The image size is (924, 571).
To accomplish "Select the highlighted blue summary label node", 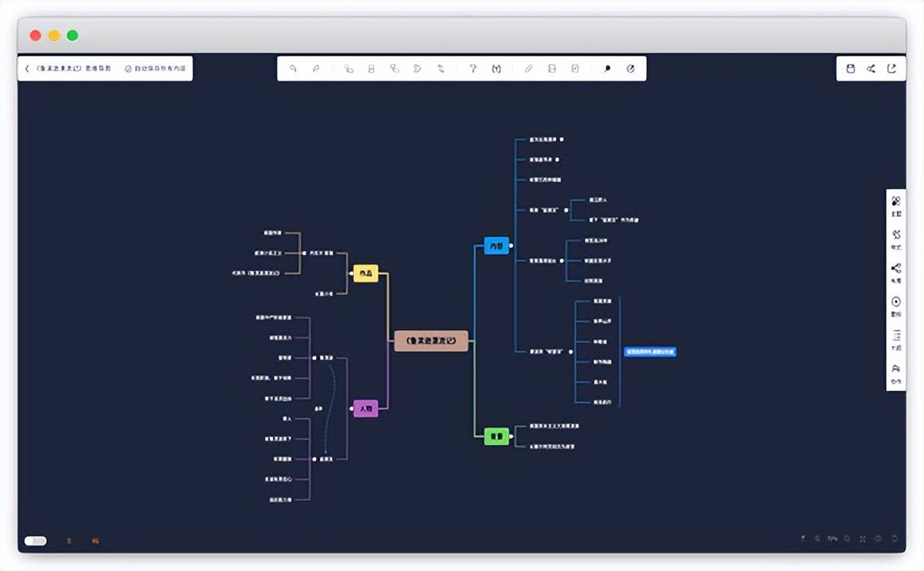I will [x=650, y=352].
